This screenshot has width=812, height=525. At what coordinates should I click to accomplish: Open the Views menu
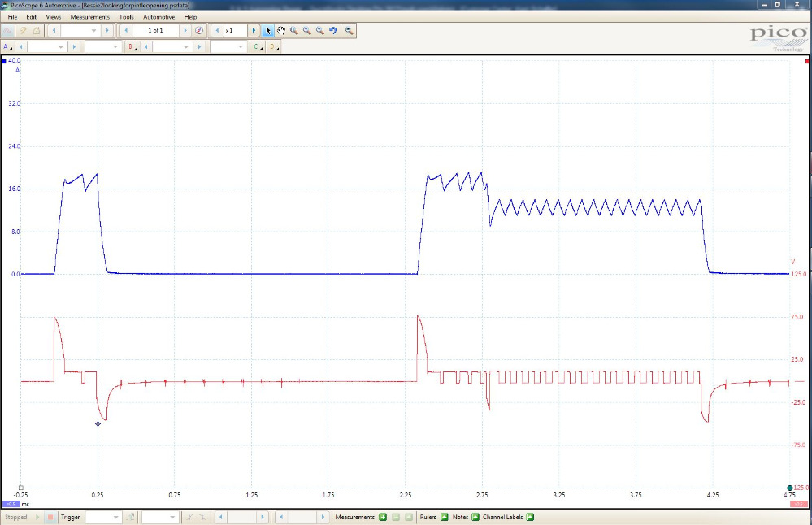[54, 17]
